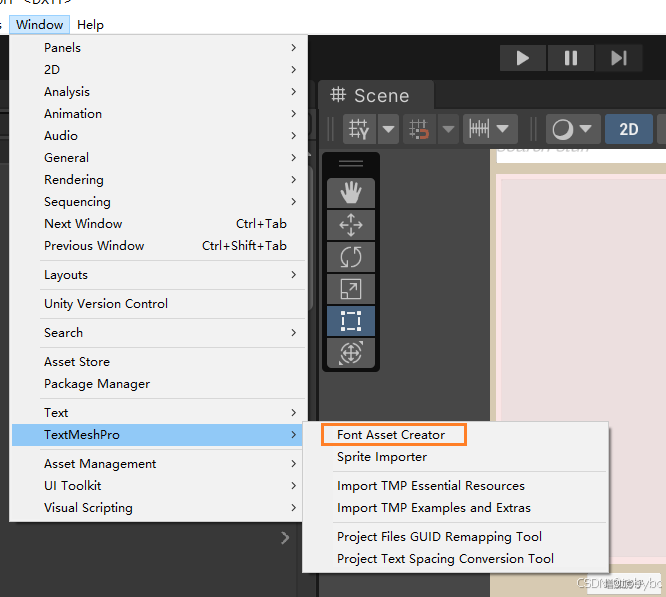Open Unity Version Control
Image resolution: width=666 pixels, height=597 pixels.
159,304
